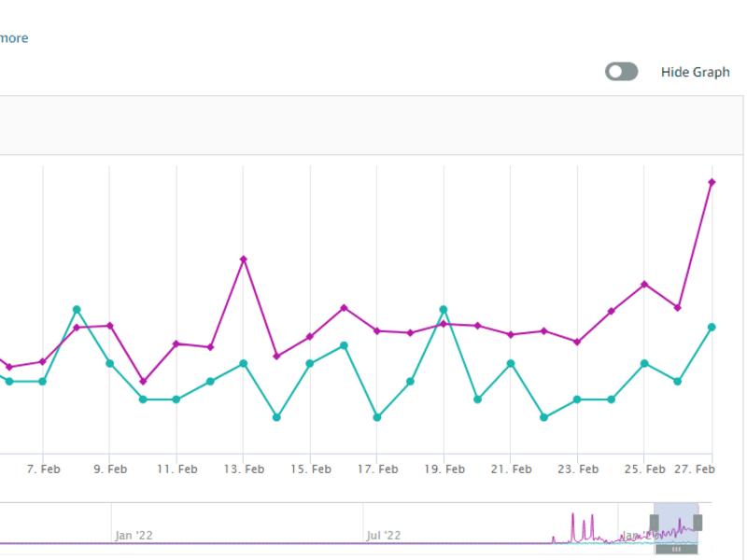Select the teal peak point on 19 Feb
The width and height of the screenshot is (747, 560).
click(444, 310)
